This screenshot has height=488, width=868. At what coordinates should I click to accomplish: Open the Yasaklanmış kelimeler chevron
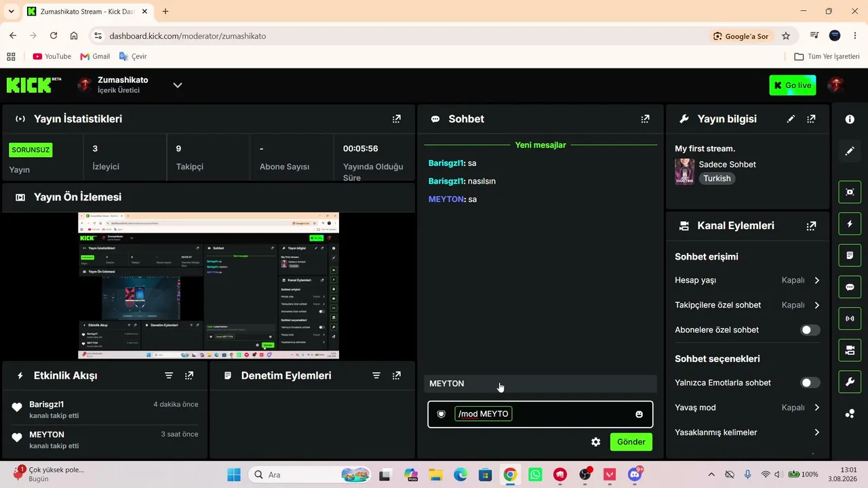(816, 432)
